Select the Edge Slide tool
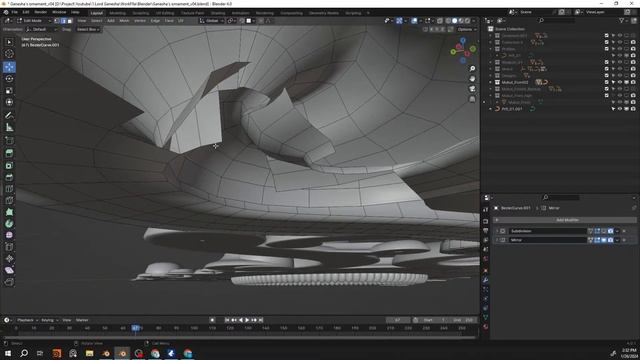This screenshot has height=360, width=640. tap(9, 247)
